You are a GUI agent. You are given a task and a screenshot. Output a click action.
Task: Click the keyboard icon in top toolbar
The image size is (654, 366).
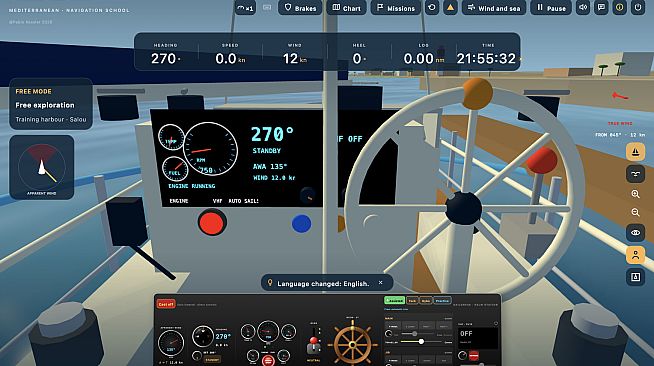(267, 8)
